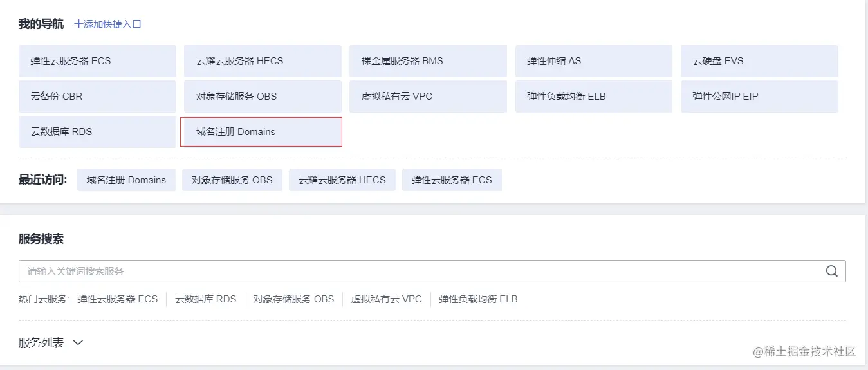Open 弹性云服务器 ECS navigation tile
Screen dimensions: 868x370
click(97, 61)
